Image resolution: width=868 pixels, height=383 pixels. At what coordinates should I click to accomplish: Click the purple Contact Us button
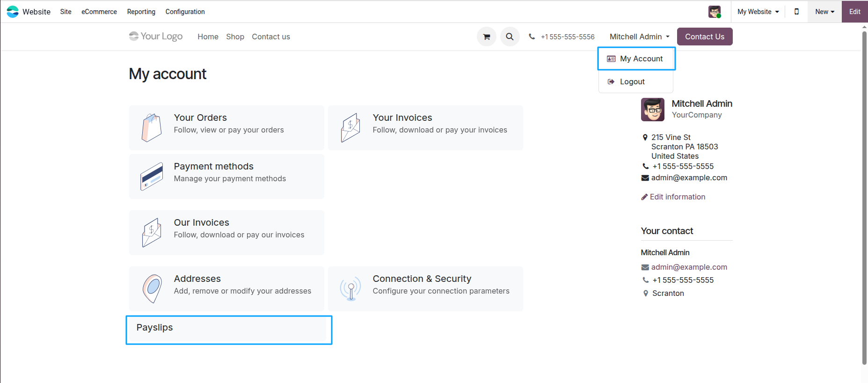tap(705, 37)
